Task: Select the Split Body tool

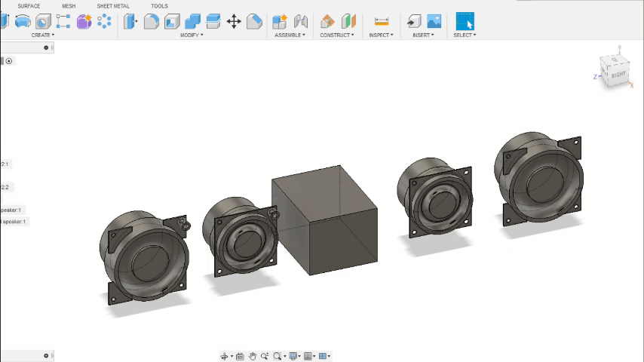Action: point(213,21)
